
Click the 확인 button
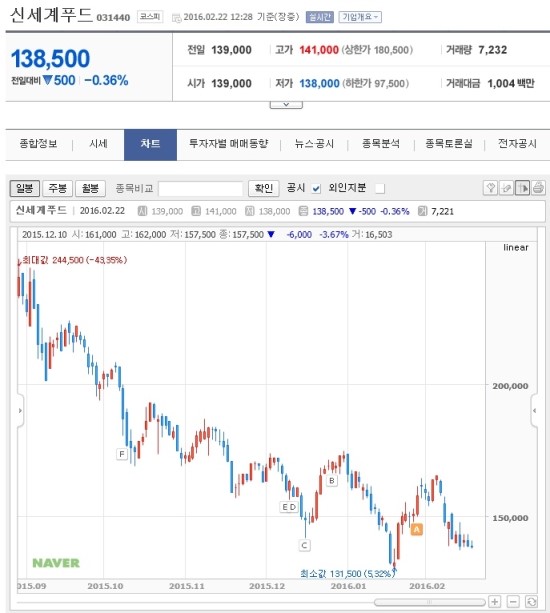click(x=264, y=188)
